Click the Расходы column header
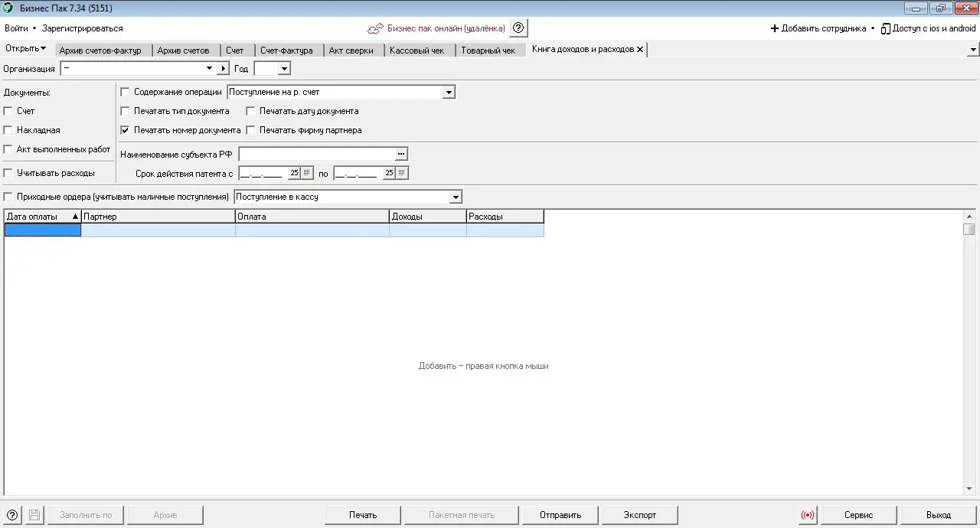The height and width of the screenshot is (528, 980). (505, 217)
